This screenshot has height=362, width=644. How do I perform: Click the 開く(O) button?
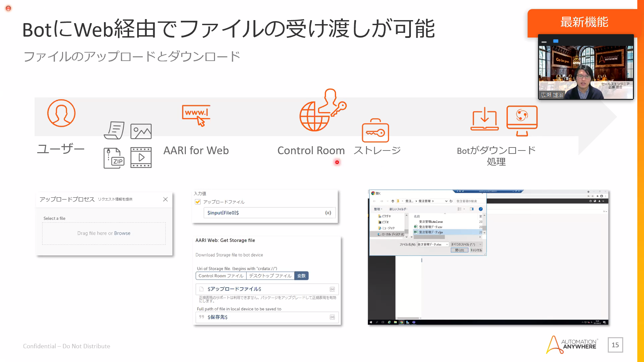pyautogui.click(x=459, y=250)
